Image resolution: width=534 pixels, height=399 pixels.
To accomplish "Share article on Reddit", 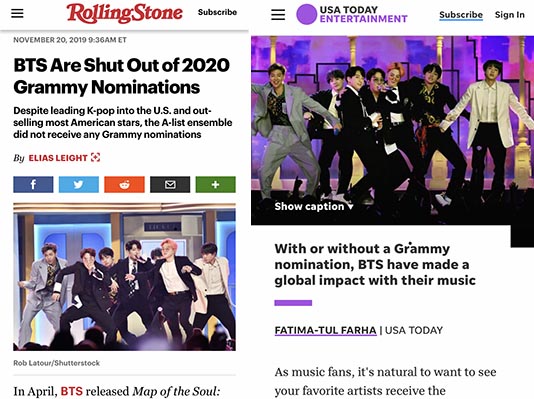I will click(x=124, y=185).
